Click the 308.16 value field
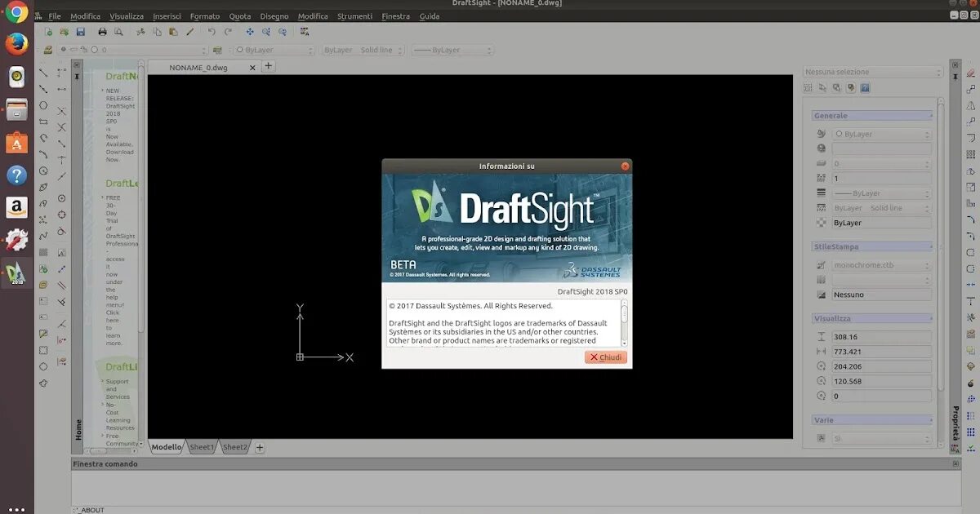Viewport: 980px width, 514px height. (881, 336)
